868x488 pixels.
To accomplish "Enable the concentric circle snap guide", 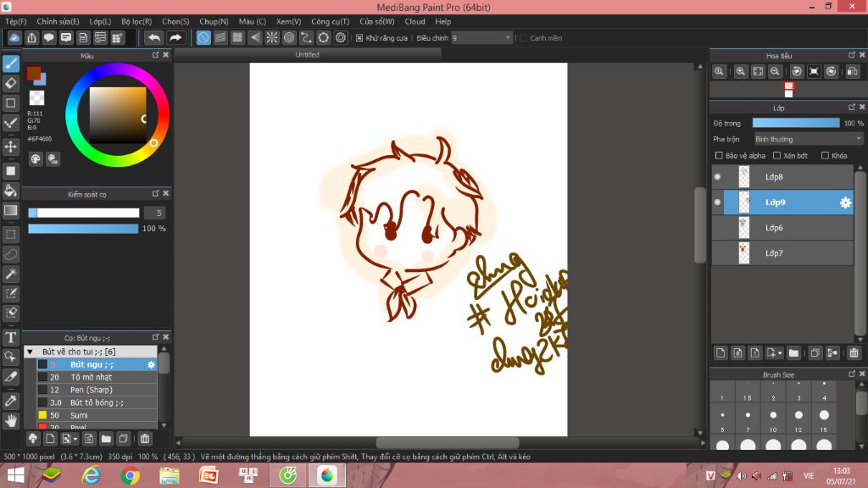I will [289, 37].
